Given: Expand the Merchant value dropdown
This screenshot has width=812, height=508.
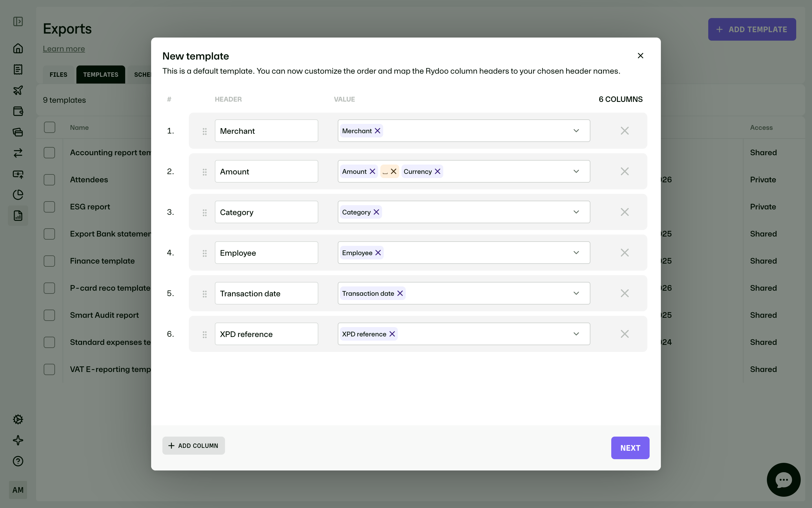Looking at the screenshot, I should click(576, 131).
